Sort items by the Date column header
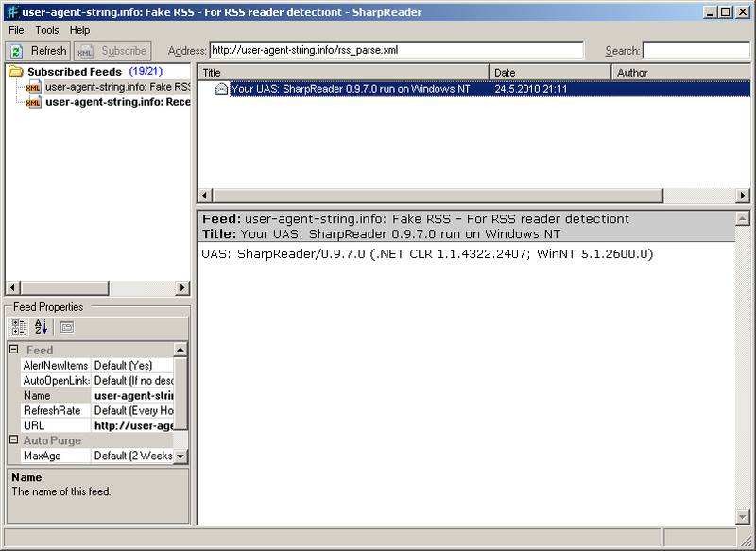 point(550,73)
